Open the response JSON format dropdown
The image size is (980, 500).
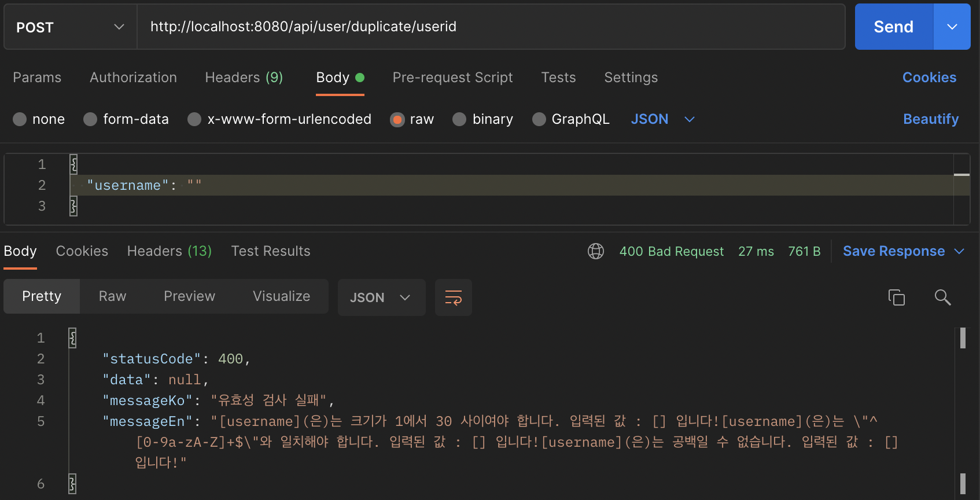[x=381, y=297]
